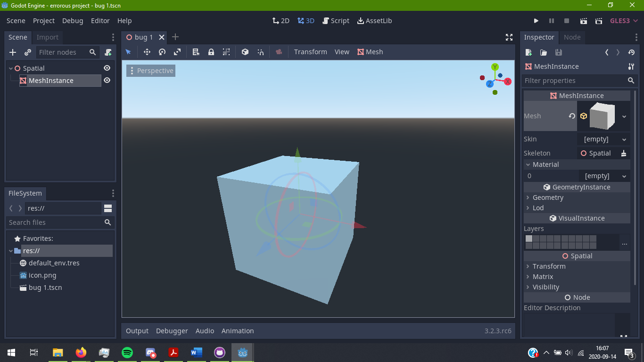Viewport: 644px width, 362px height.
Task: Open the Mesh resource dropdown arrow
Action: coord(624,116)
